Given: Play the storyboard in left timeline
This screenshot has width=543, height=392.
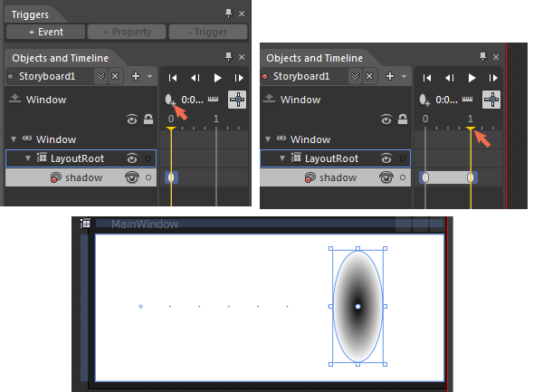Looking at the screenshot, I should (x=217, y=78).
